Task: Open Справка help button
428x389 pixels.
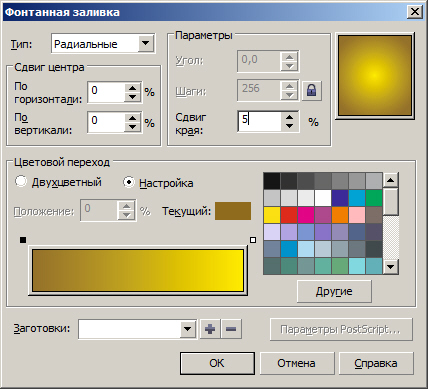Action: [376, 363]
